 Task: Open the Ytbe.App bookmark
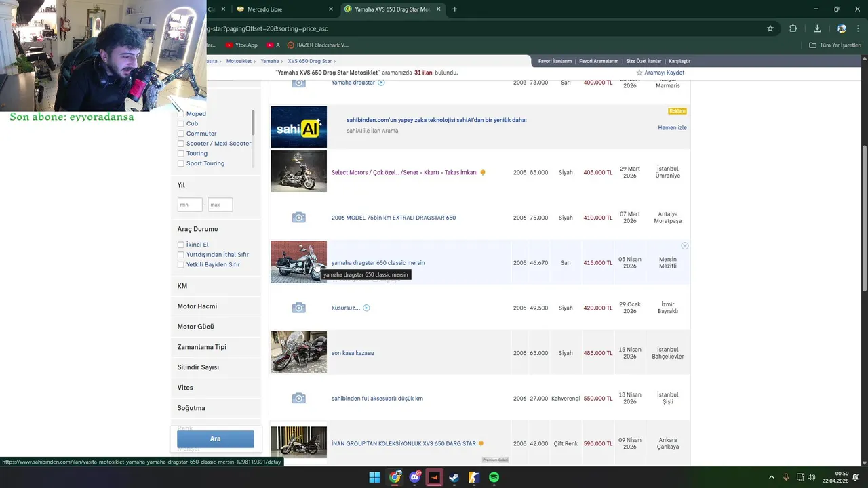pos(241,45)
